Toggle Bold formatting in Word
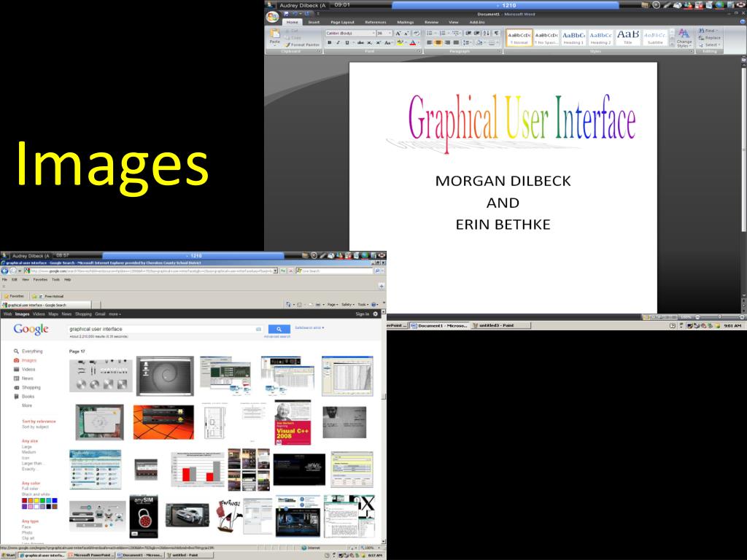 pyautogui.click(x=329, y=43)
